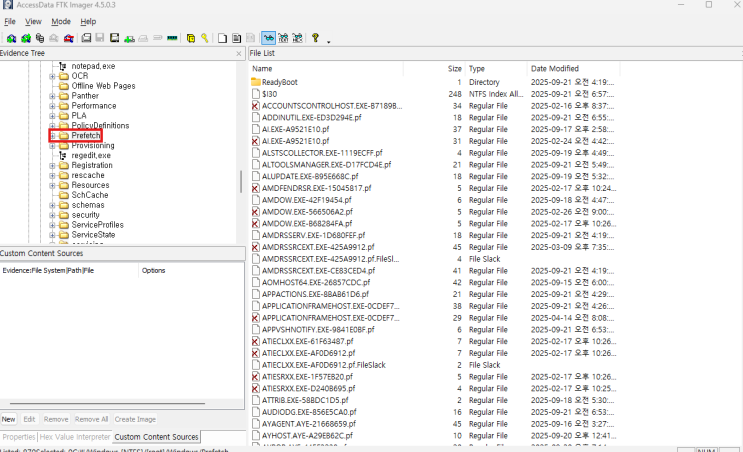
Task: Close the Evidence Tree panel
Action: tap(239, 54)
